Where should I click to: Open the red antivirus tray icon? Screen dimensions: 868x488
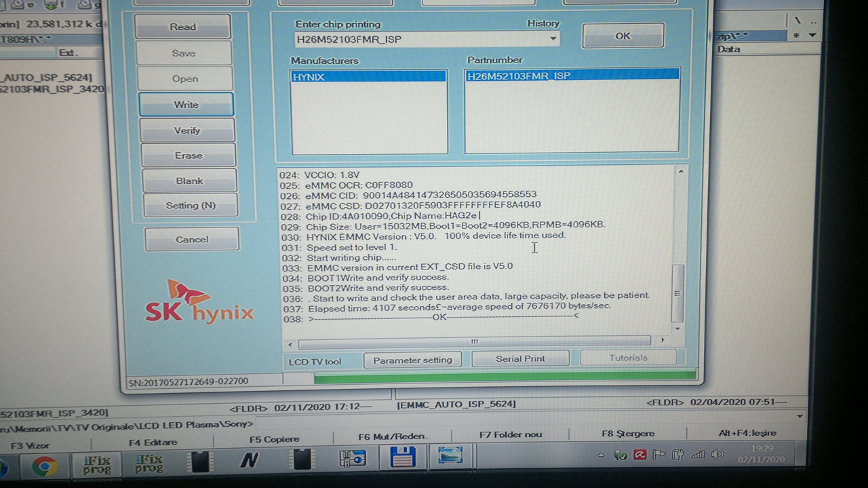(639, 455)
